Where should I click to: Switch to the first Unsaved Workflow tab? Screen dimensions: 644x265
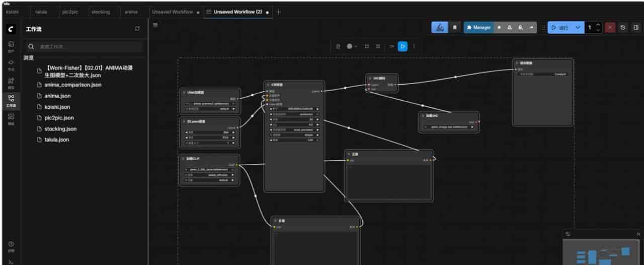(x=172, y=12)
